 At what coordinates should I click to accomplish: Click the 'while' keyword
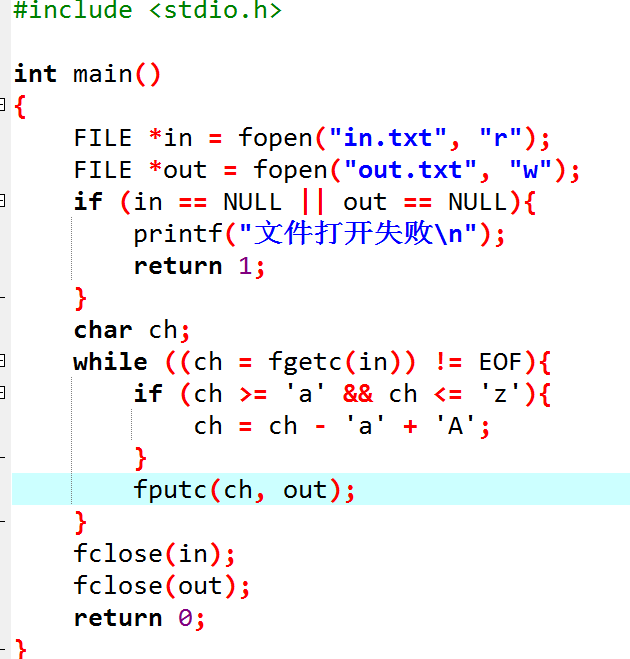pos(111,362)
